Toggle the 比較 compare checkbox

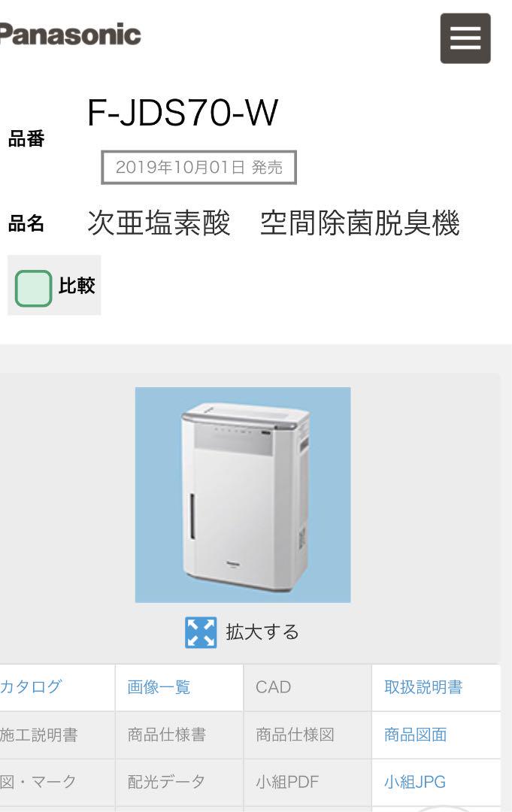(34, 288)
